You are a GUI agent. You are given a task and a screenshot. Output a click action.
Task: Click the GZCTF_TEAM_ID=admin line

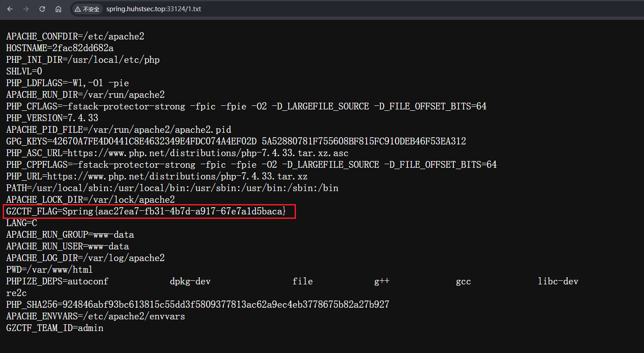[x=55, y=328]
